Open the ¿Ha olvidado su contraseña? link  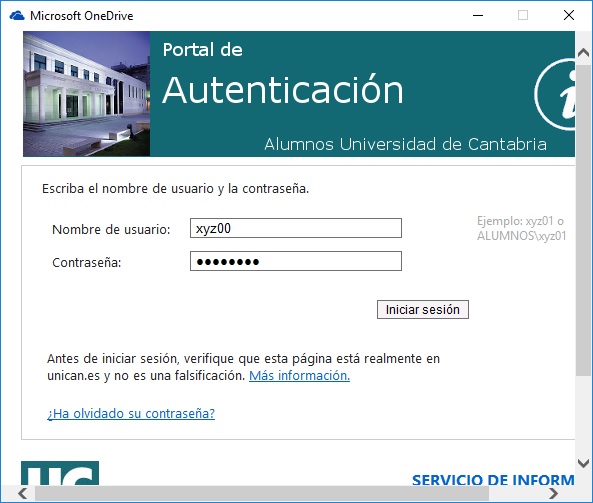(x=131, y=413)
